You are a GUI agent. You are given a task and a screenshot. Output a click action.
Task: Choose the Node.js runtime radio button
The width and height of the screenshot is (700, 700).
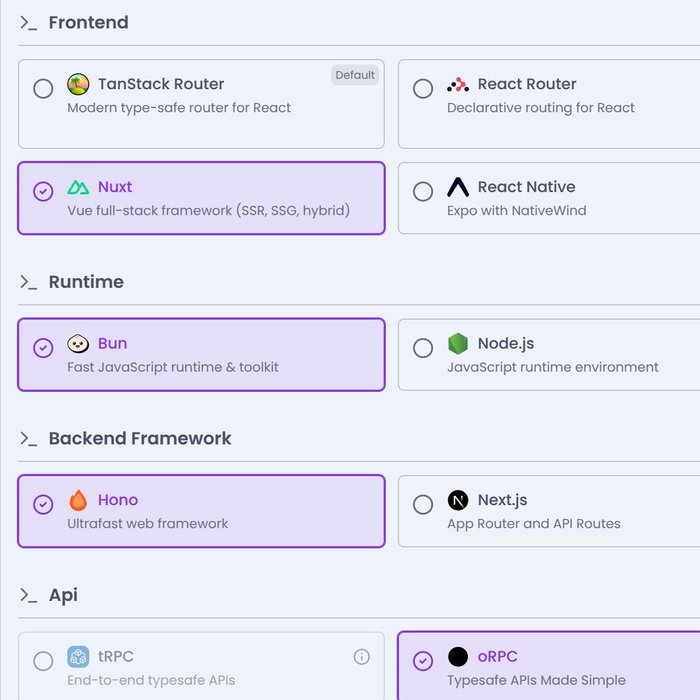tap(423, 348)
